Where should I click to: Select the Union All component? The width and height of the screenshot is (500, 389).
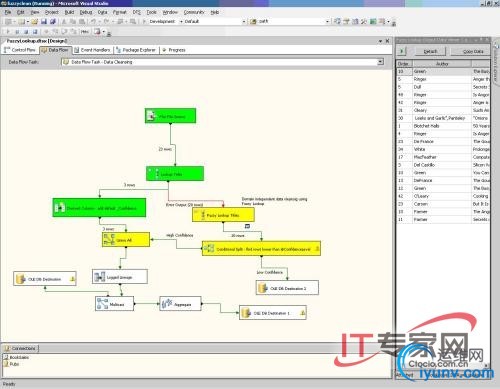pyautogui.click(x=126, y=240)
